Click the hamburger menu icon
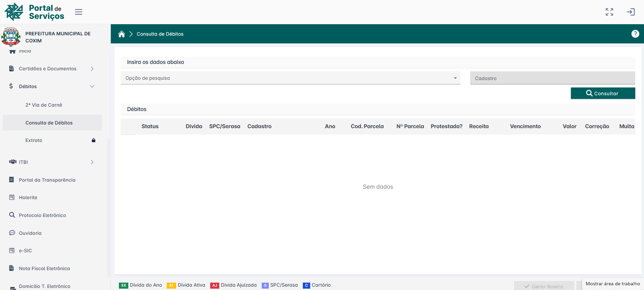This screenshot has height=290, width=644. pyautogui.click(x=78, y=12)
